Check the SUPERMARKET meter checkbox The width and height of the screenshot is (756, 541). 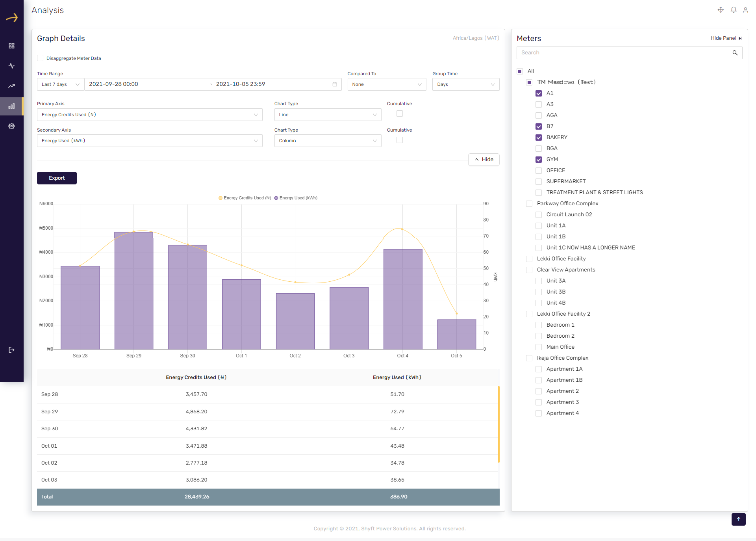(x=539, y=182)
